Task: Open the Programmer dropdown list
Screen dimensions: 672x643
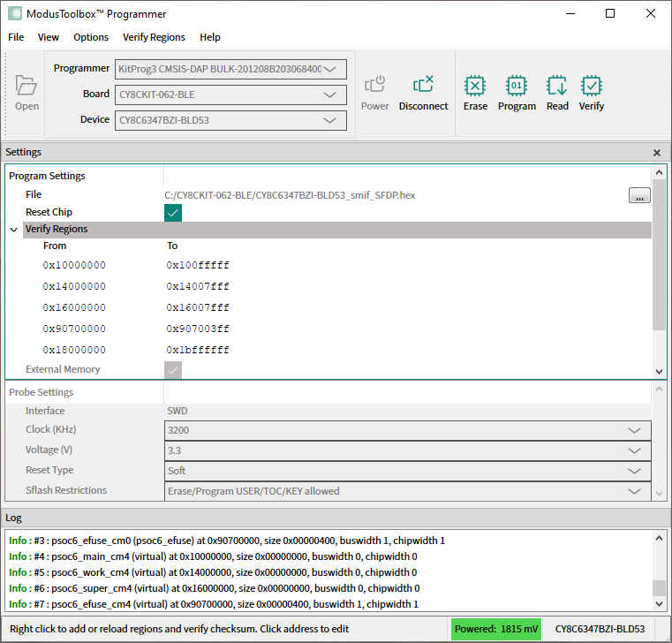Action: coord(330,69)
